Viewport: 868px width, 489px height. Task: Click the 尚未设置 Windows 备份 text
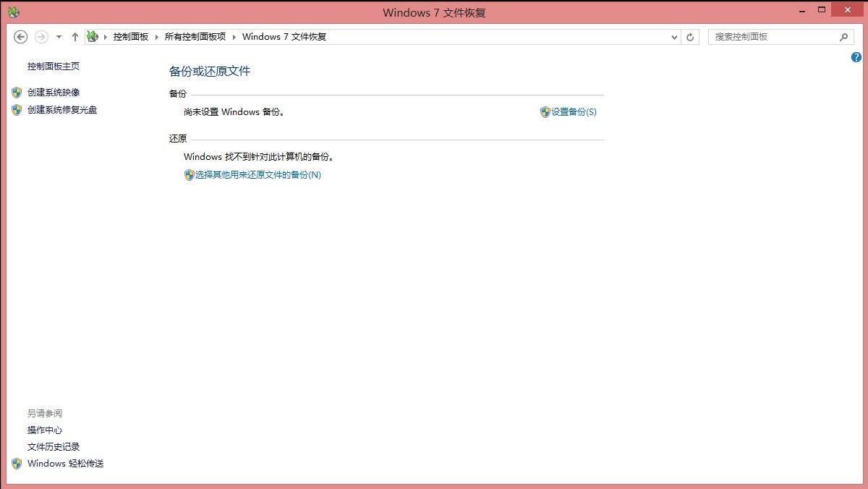(234, 112)
